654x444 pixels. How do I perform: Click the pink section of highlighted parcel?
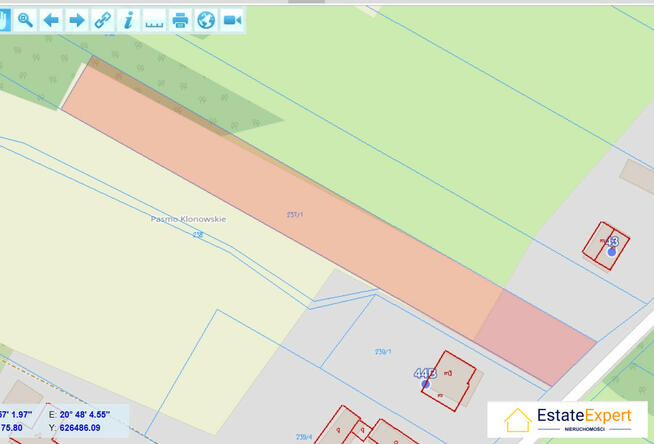pos(536,337)
